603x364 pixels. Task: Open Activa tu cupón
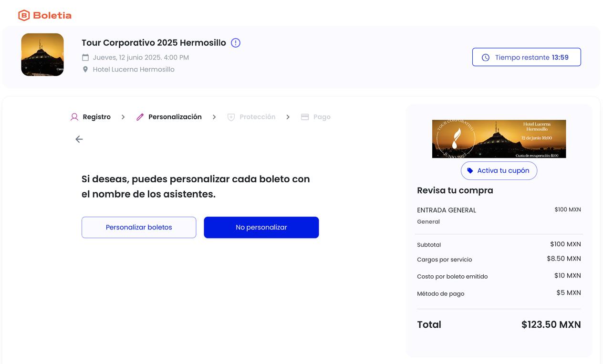(499, 171)
